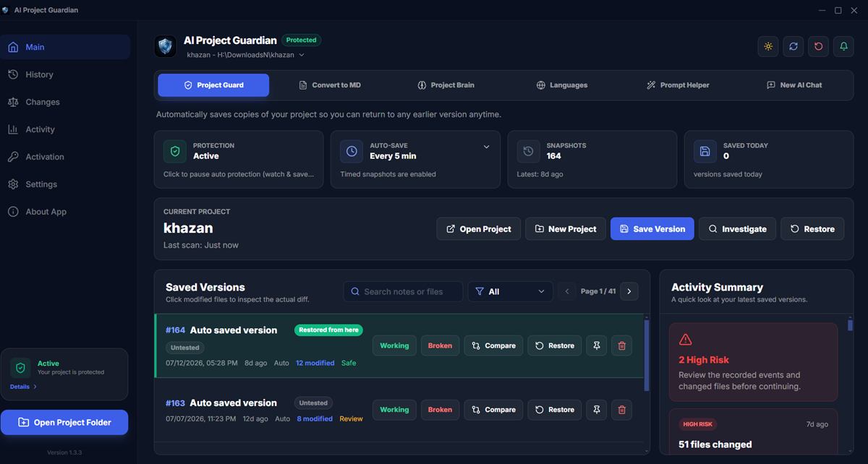Click the Open Project Folder button
The width and height of the screenshot is (868, 464).
coord(64,422)
